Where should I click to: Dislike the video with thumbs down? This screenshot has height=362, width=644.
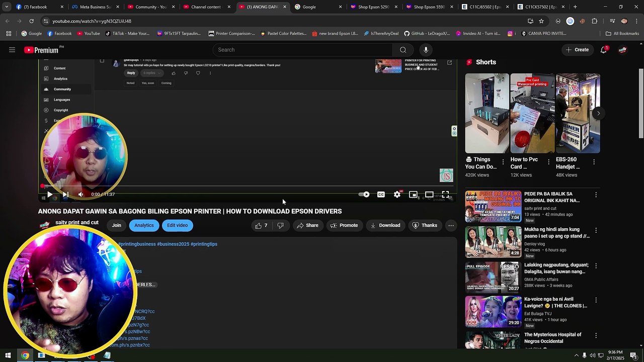[x=280, y=225]
